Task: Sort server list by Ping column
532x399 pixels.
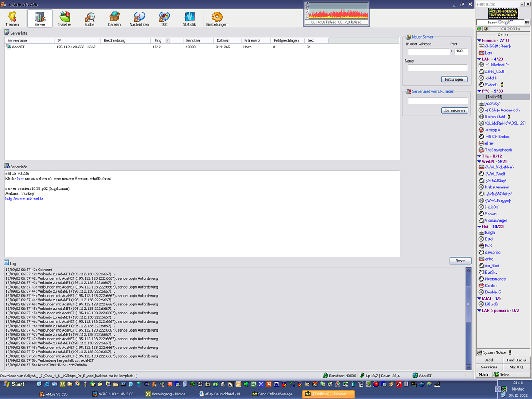Action: [x=158, y=40]
